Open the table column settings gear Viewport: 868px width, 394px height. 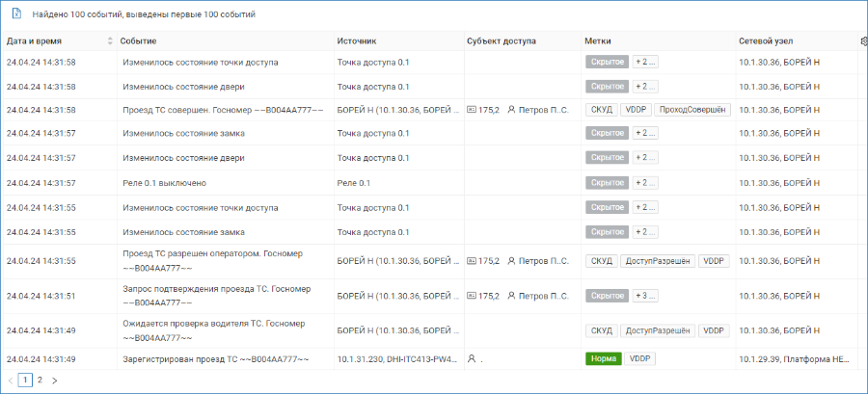click(x=863, y=40)
